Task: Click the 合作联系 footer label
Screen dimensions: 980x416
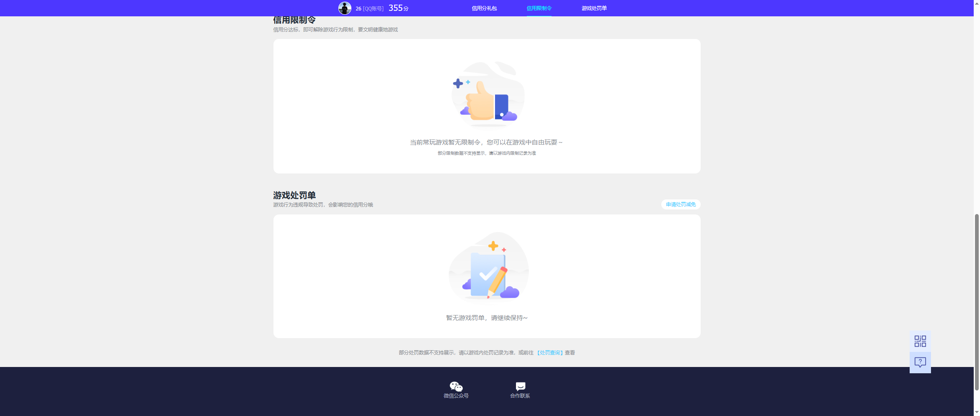Action: click(x=520, y=396)
